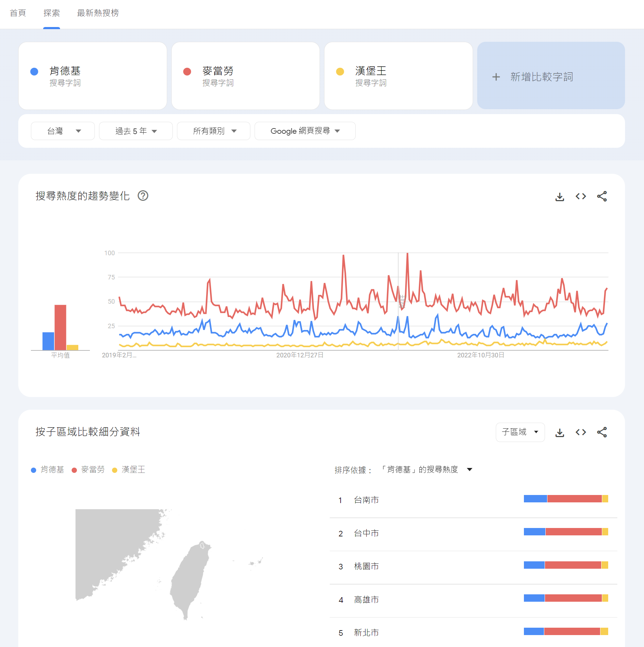Share the subregion comparison section

coord(602,433)
